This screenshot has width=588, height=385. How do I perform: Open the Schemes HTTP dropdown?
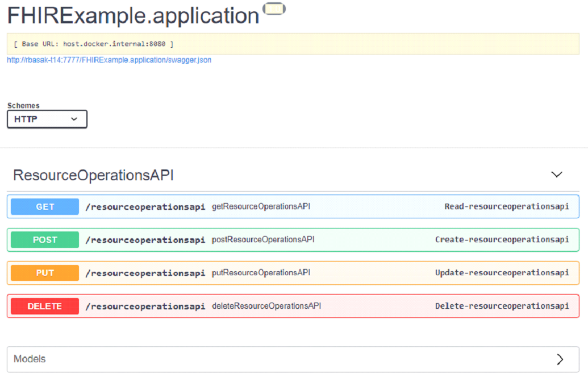(47, 119)
